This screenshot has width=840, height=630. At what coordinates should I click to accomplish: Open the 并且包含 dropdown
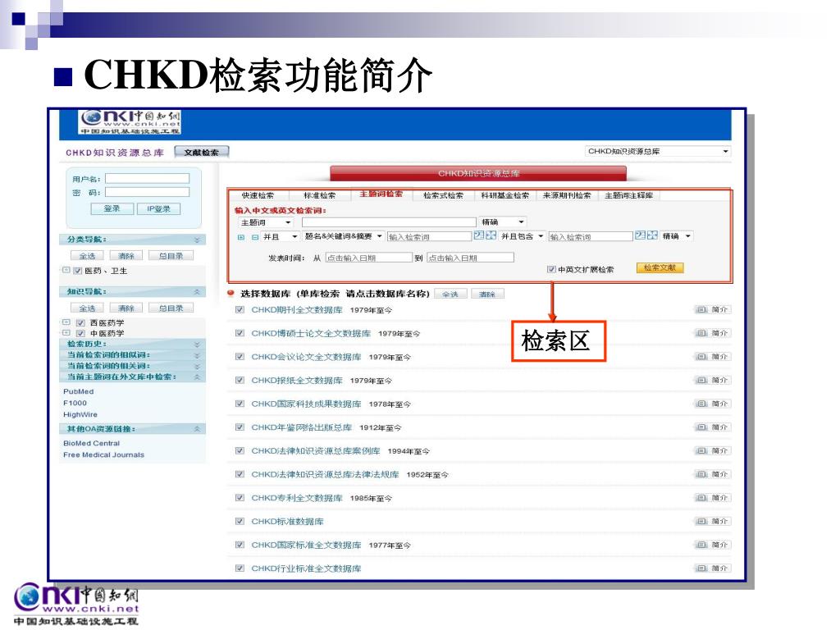522,236
